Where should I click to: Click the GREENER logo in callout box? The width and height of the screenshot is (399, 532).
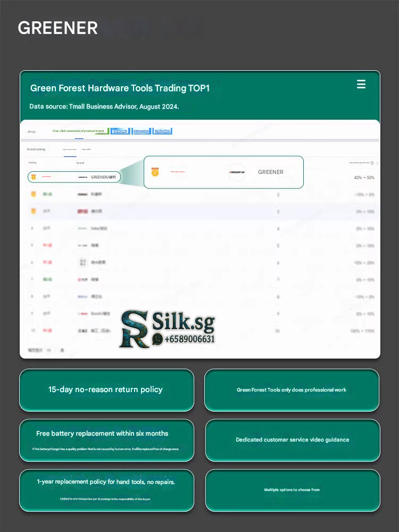(237, 172)
